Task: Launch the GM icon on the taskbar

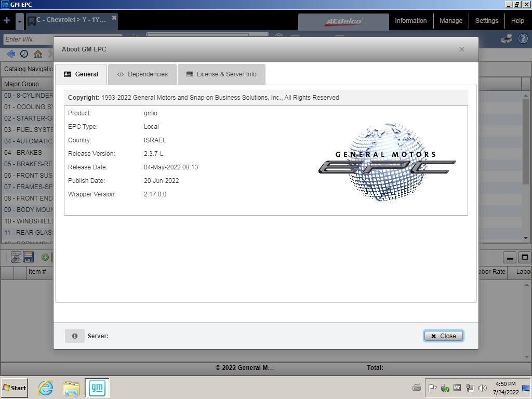Action: pyautogui.click(x=97, y=388)
